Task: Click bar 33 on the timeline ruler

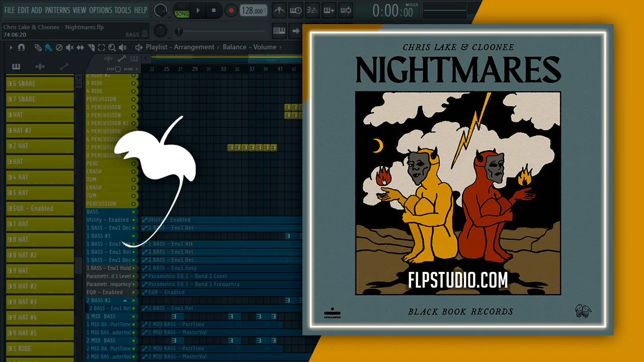Action: point(223,69)
